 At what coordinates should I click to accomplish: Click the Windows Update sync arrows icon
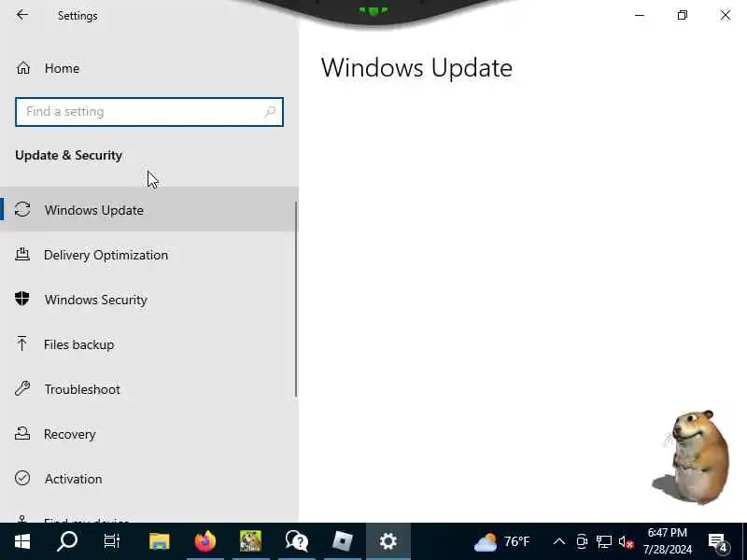pyautogui.click(x=22, y=209)
